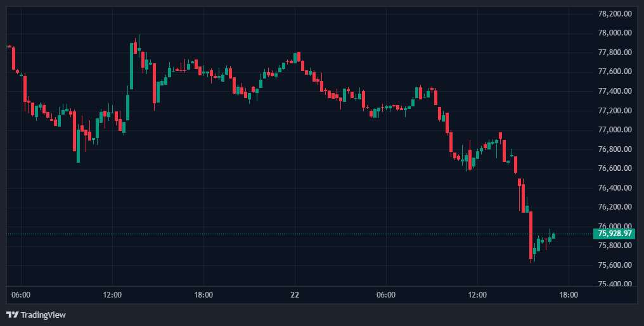Click the 78,000.00 price axis label
The height and width of the screenshot is (326, 644).
coord(615,33)
